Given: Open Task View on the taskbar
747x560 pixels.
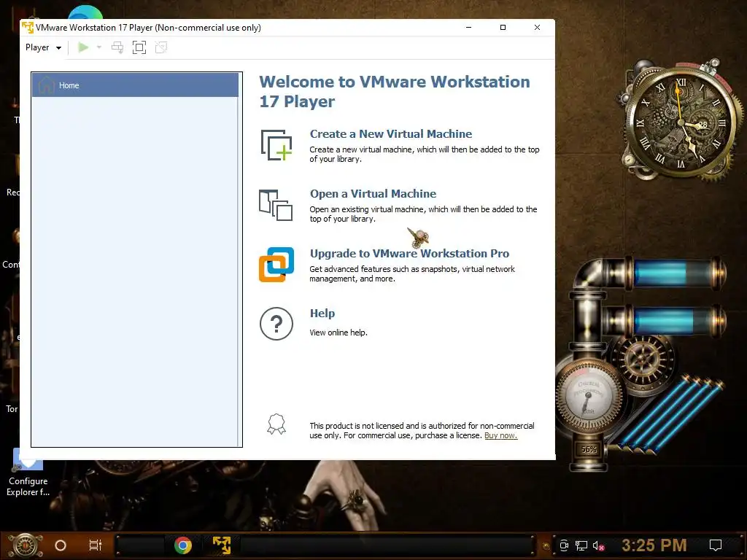Looking at the screenshot, I should (96, 545).
